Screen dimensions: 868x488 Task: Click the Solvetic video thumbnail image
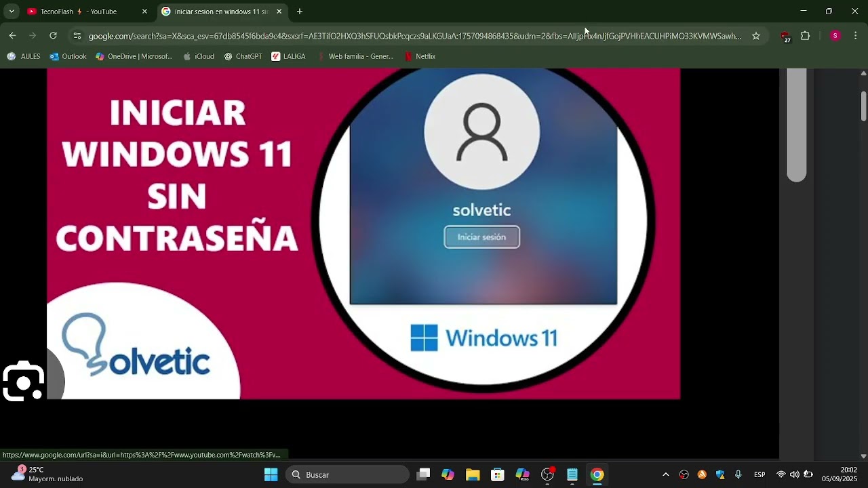[363, 233]
